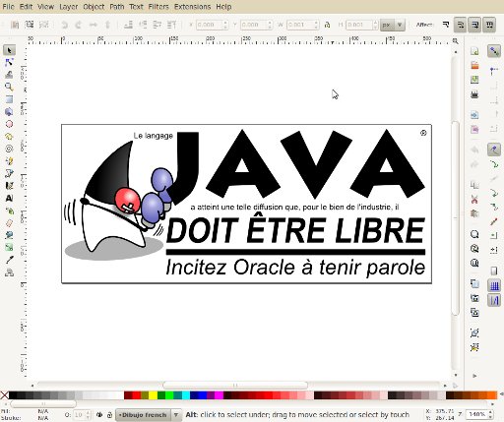Screen dimensions: 504x422
Task: Toggle snap to guides
Action: click(494, 300)
